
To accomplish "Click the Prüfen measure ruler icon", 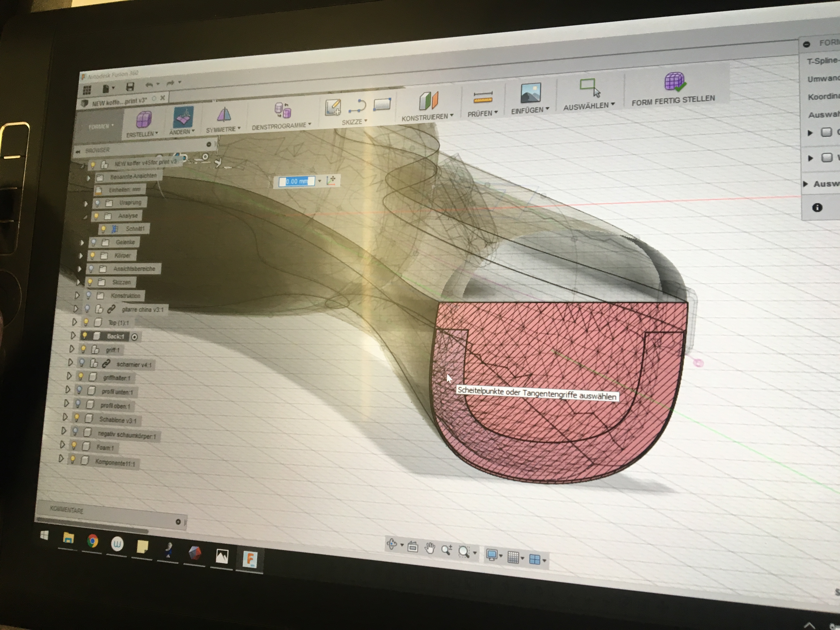I will tap(483, 97).
